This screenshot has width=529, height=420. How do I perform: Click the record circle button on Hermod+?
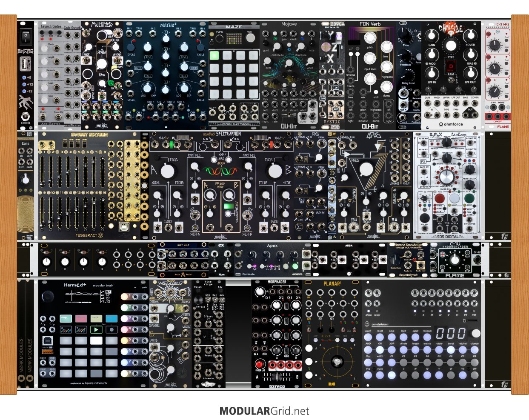click(x=111, y=329)
